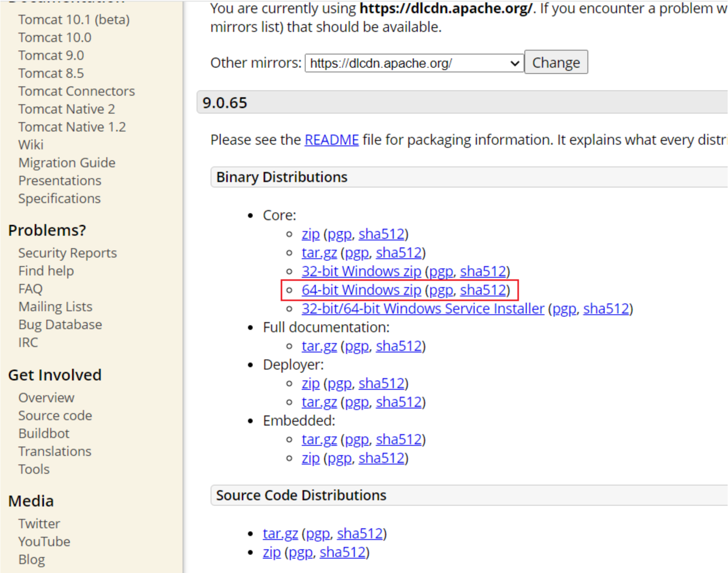Open the FAQ link
This screenshot has width=728, height=573.
[x=30, y=289]
